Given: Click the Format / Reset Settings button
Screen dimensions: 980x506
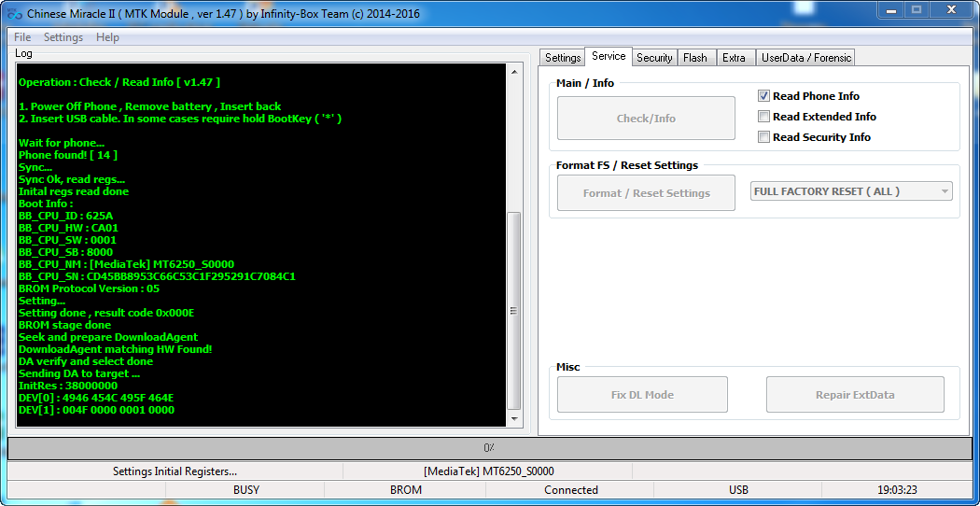Looking at the screenshot, I should click(646, 193).
